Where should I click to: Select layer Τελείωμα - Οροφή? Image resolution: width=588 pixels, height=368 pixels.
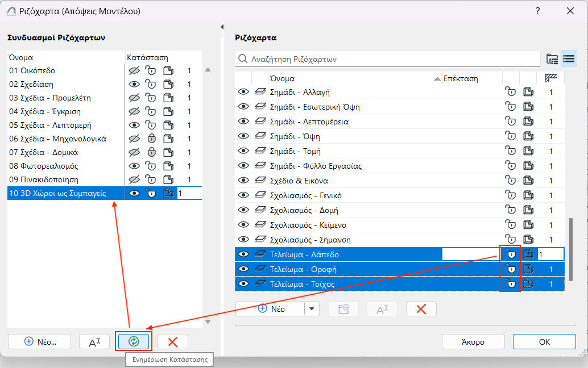303,269
